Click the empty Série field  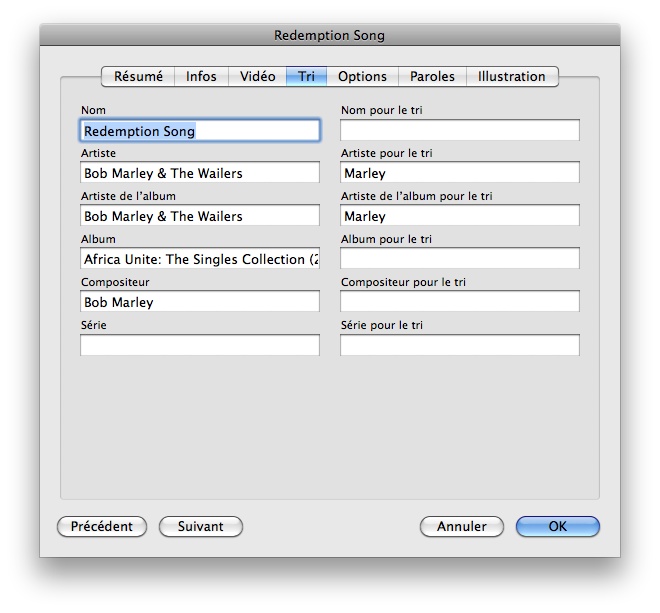200,346
